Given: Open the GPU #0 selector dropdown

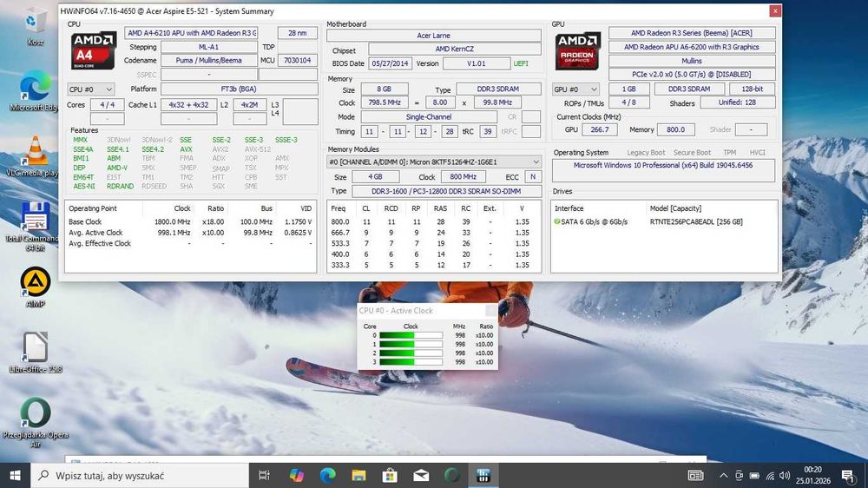Looking at the screenshot, I should pos(575,89).
